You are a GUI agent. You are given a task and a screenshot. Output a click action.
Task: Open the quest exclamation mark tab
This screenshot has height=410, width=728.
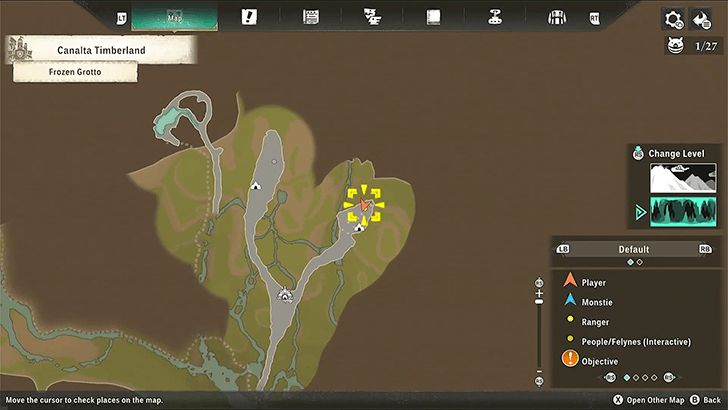[249, 17]
